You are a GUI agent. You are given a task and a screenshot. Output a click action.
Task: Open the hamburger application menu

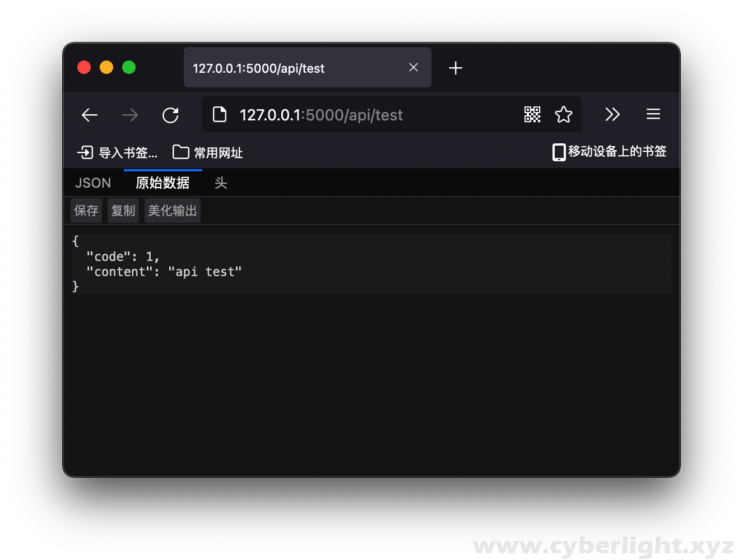click(x=653, y=114)
